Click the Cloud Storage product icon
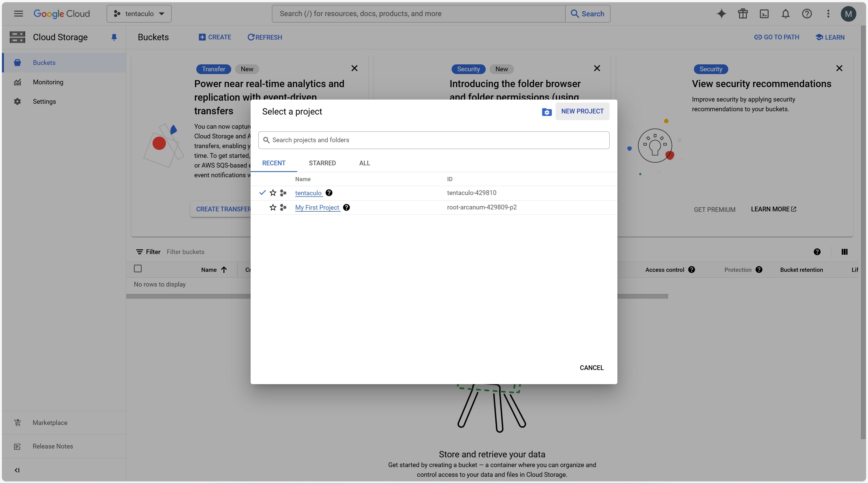868x484 pixels. pos(17,37)
